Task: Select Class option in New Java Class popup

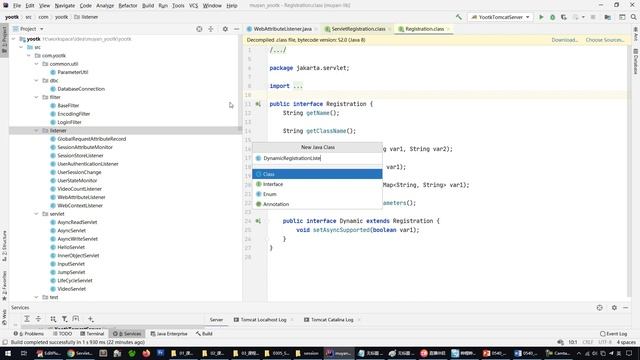Action: click(317, 174)
